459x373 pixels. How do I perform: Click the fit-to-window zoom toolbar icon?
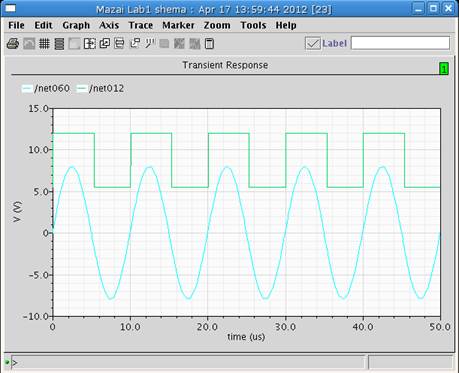(90, 44)
